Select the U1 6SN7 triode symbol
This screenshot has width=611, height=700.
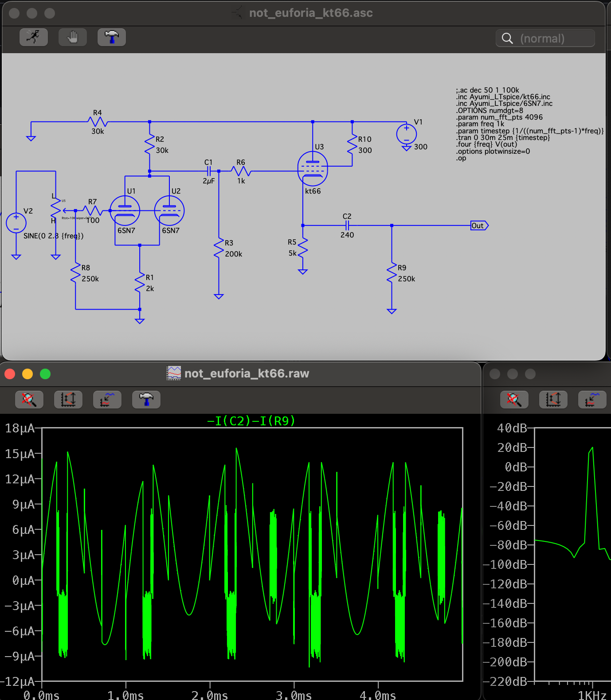click(x=125, y=211)
